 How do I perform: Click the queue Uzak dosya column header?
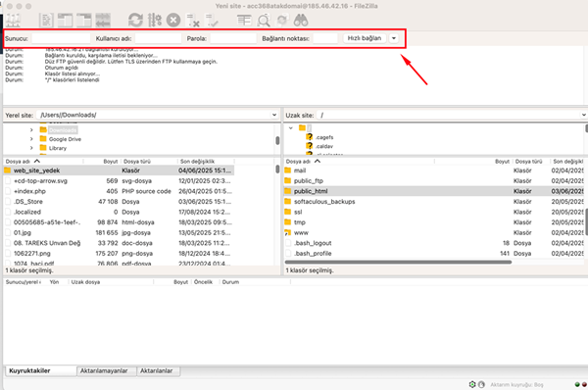tap(111, 282)
